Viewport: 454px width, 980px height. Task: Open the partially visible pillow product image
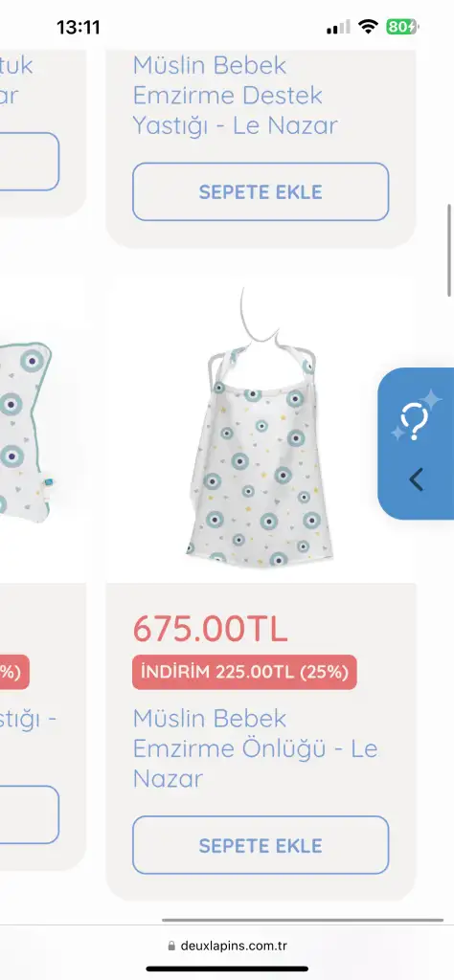click(26, 428)
